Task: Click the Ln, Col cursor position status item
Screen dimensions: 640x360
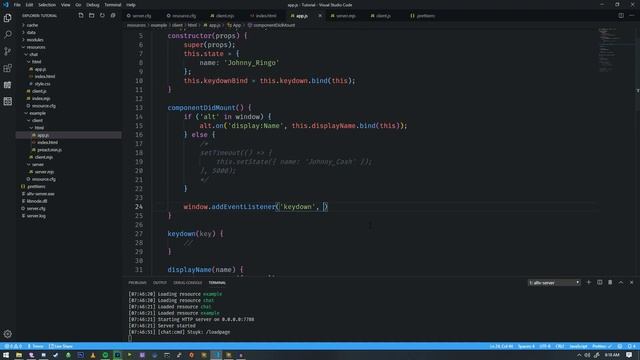Action: pos(501,346)
